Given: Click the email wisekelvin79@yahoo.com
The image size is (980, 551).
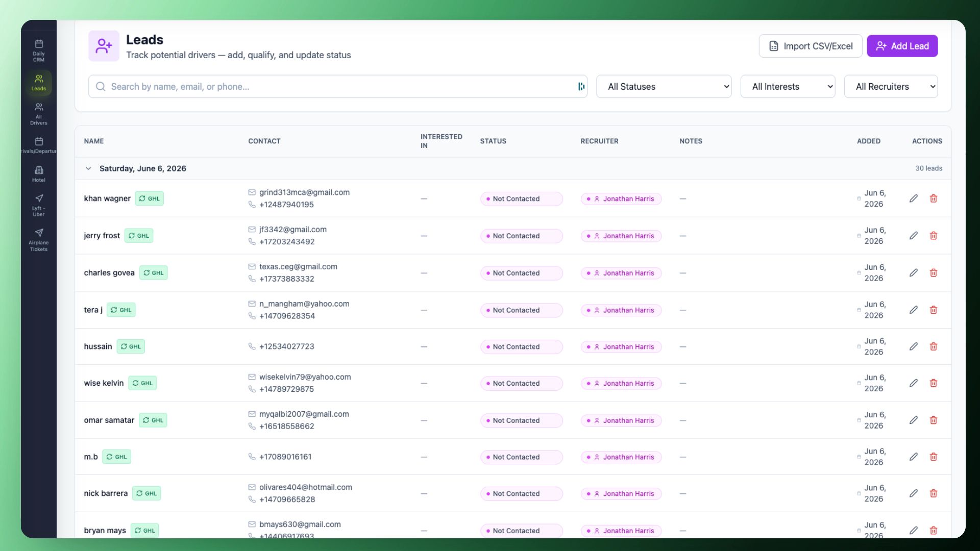Looking at the screenshot, I should point(305,377).
